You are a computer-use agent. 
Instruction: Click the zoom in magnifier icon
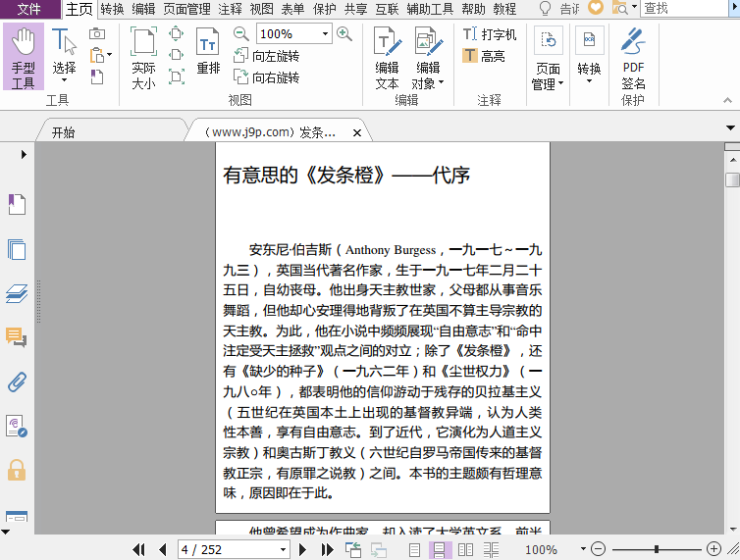(344, 33)
